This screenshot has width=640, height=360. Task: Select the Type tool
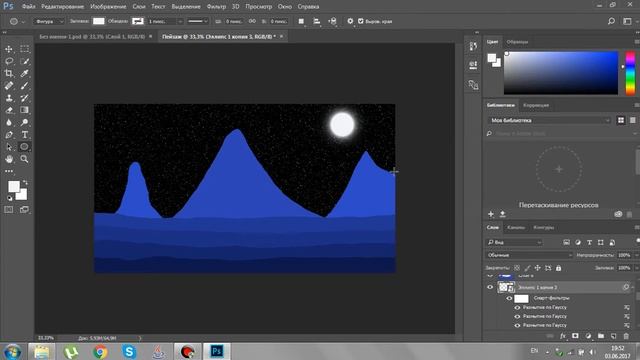24,135
